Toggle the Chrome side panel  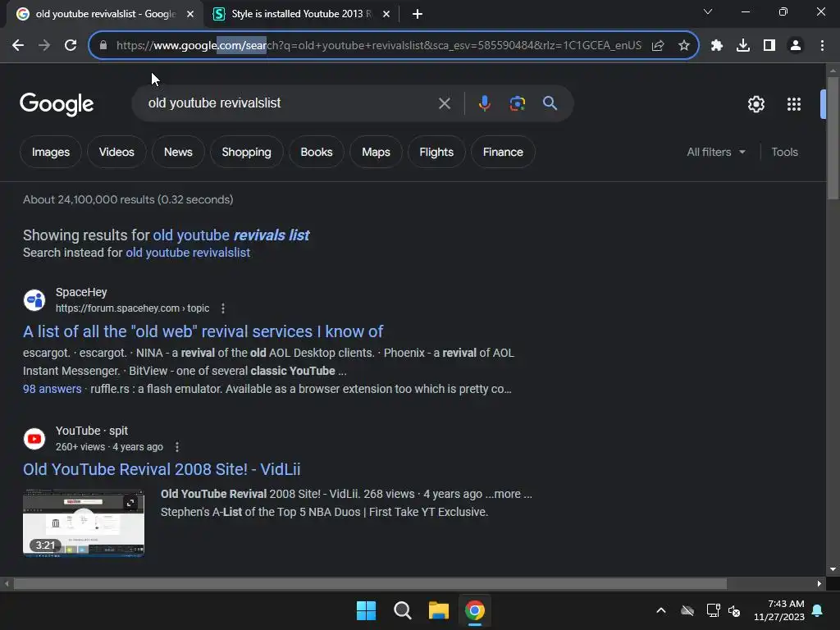(769, 46)
